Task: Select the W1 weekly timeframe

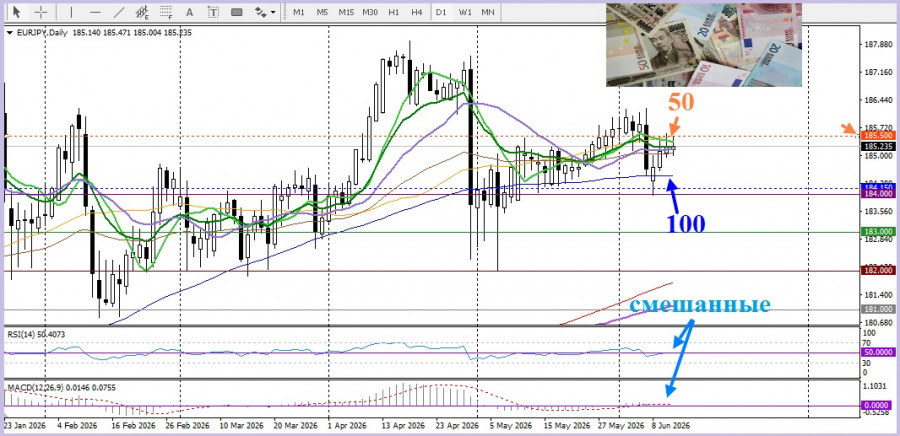Action: pyautogui.click(x=465, y=12)
